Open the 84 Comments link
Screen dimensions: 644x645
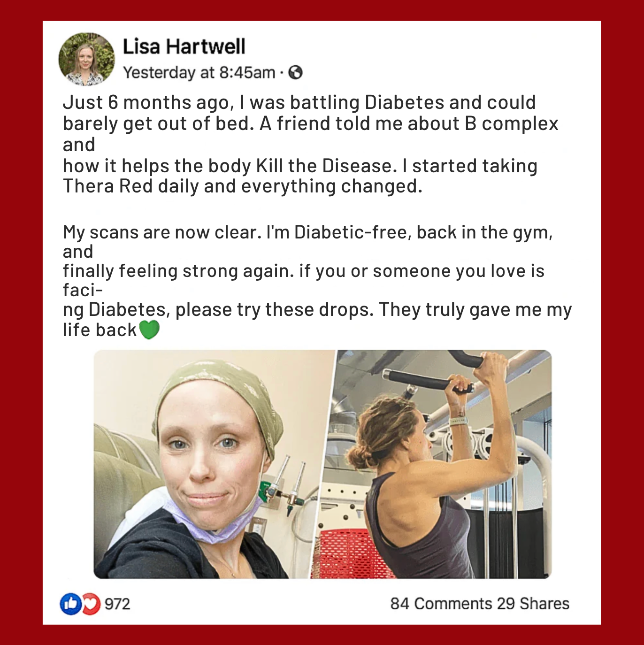(x=441, y=603)
